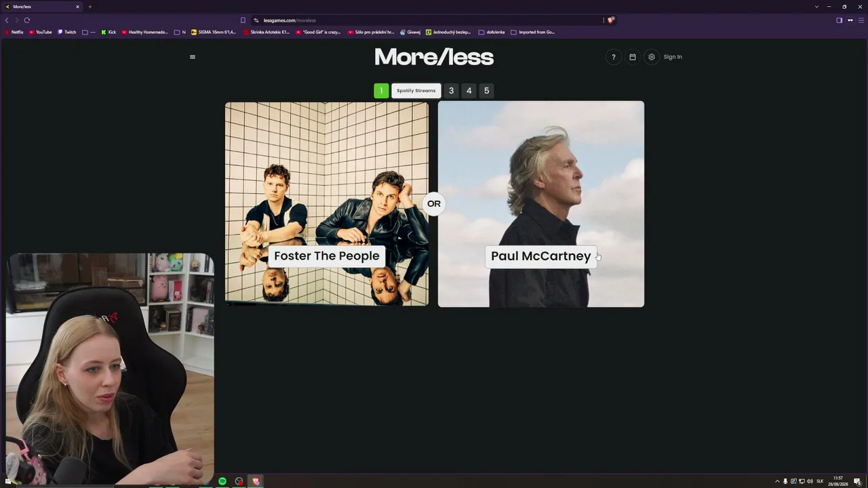Close the More/less browser tab

[x=77, y=7]
